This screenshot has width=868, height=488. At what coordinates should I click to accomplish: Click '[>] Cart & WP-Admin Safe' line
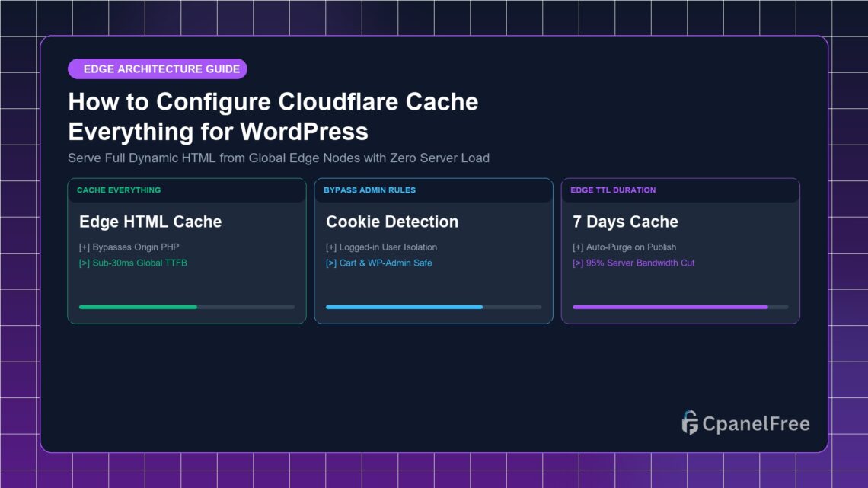(378, 263)
